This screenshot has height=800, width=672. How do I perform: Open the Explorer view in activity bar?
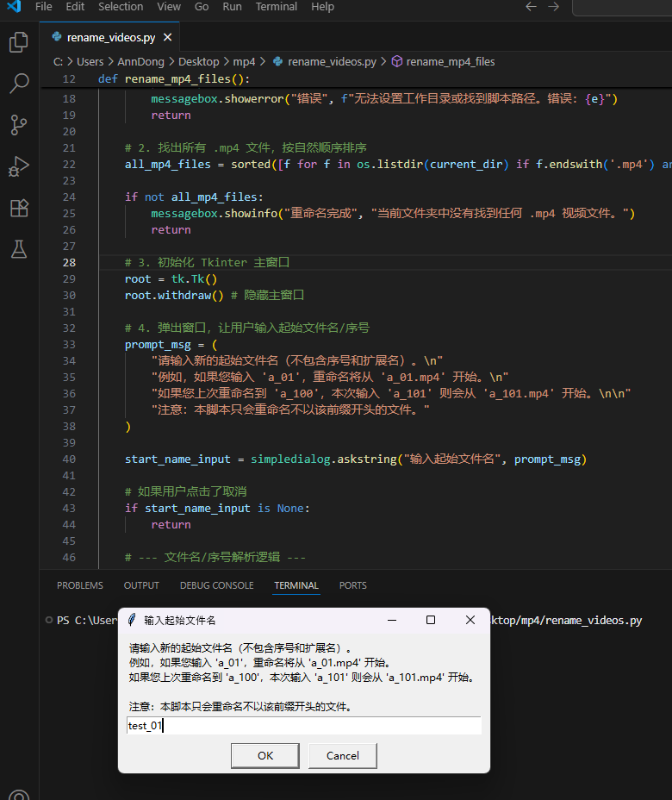coord(19,42)
